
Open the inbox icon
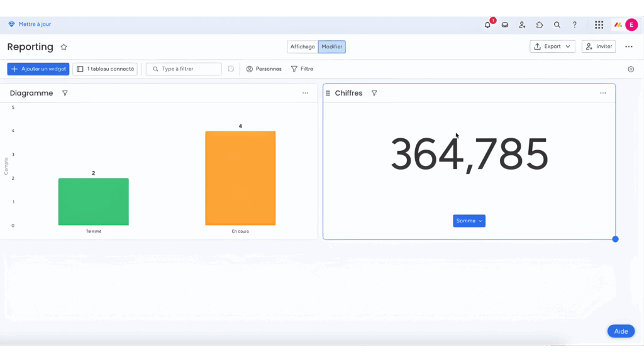coord(505,25)
